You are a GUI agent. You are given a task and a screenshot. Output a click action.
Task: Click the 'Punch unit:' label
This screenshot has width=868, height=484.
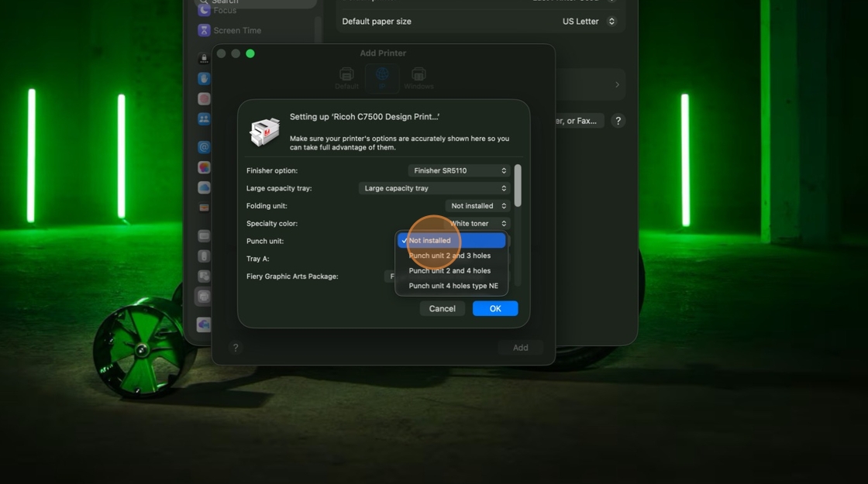(x=264, y=241)
